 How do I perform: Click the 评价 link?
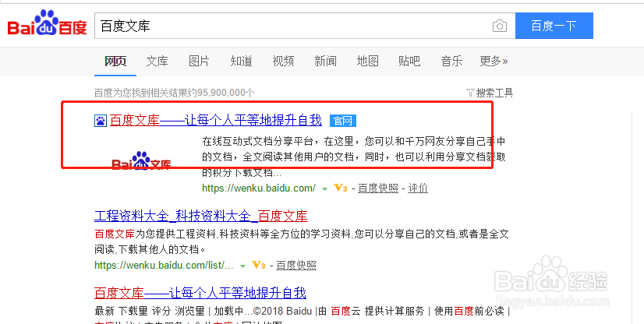click(418, 188)
